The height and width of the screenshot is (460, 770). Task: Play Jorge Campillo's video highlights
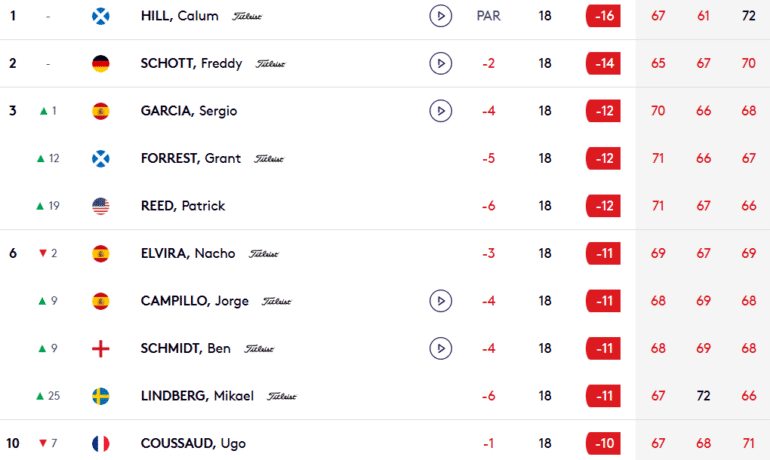point(440,301)
